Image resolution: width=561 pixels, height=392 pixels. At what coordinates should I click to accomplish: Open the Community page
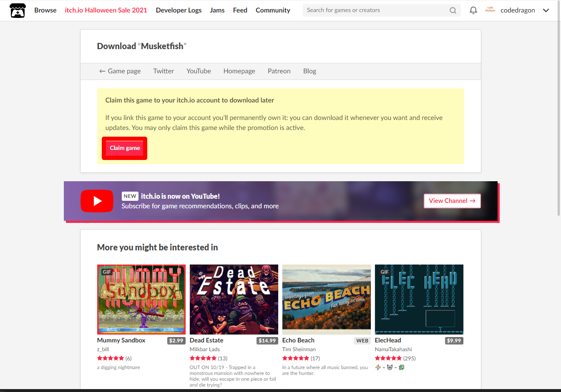click(x=273, y=10)
